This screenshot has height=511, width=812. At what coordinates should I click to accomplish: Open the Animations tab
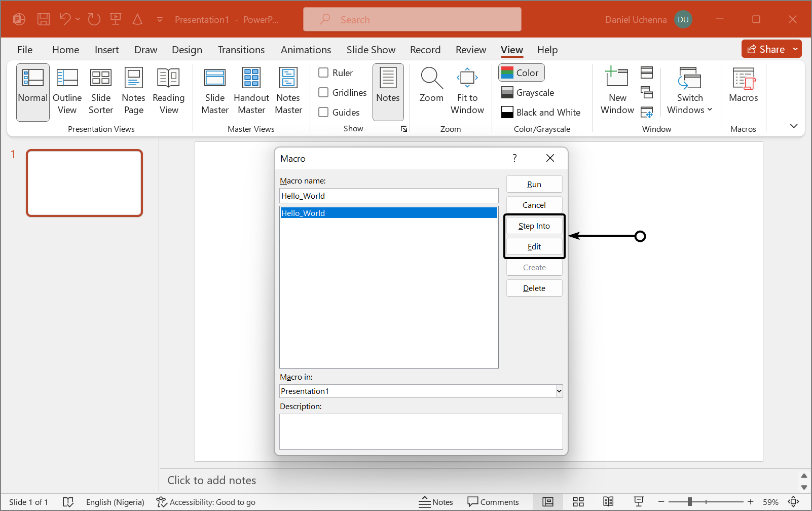306,50
